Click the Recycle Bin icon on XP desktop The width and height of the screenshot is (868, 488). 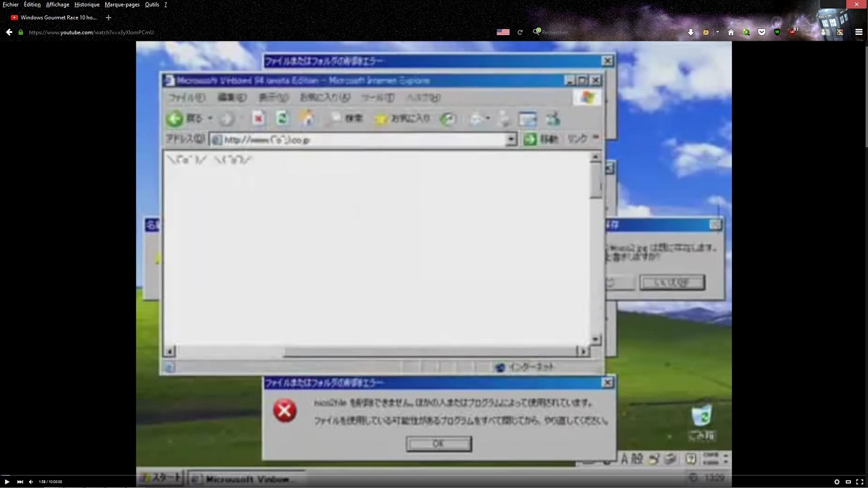pos(701,416)
